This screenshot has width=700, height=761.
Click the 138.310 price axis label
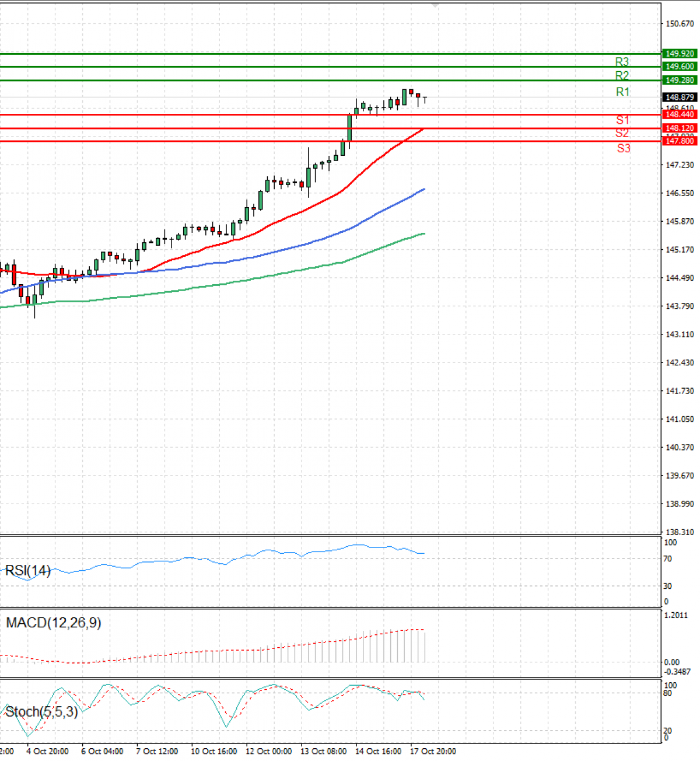point(680,532)
